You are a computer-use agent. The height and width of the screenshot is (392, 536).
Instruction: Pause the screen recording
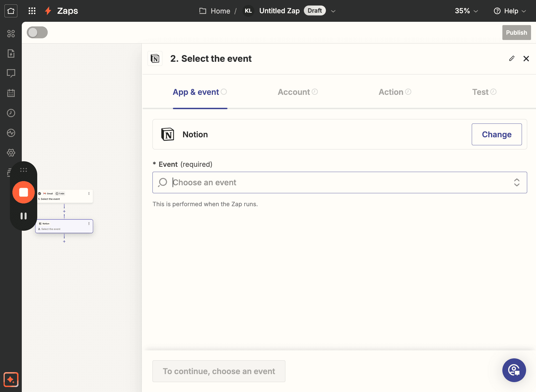pos(23,216)
